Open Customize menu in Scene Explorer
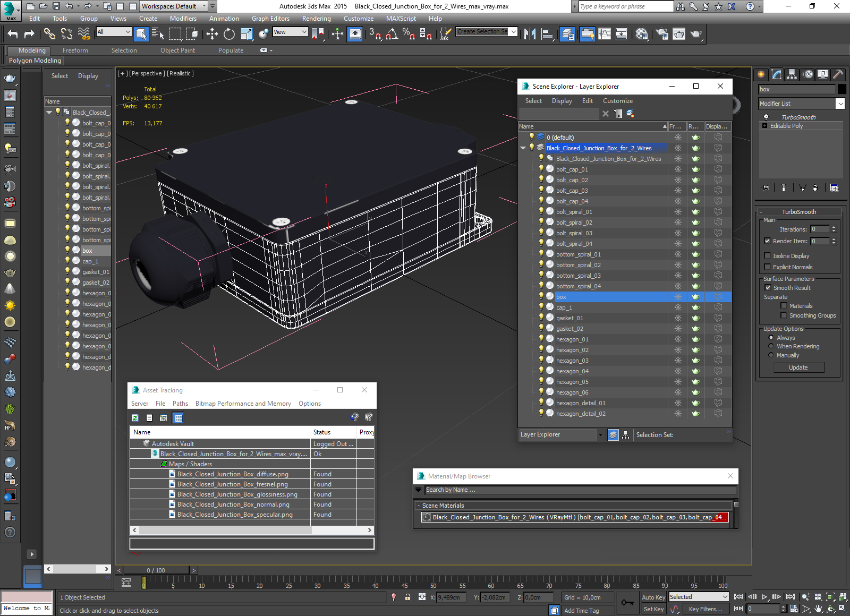850x616 pixels. coord(617,101)
